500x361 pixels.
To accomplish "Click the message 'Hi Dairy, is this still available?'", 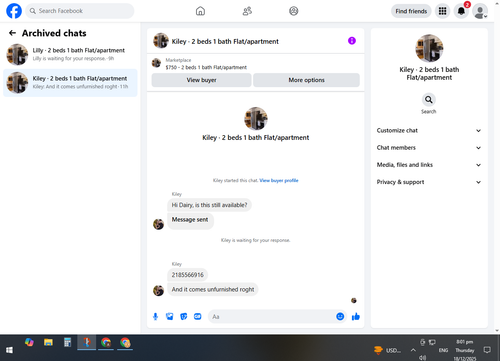I will click(209, 205).
